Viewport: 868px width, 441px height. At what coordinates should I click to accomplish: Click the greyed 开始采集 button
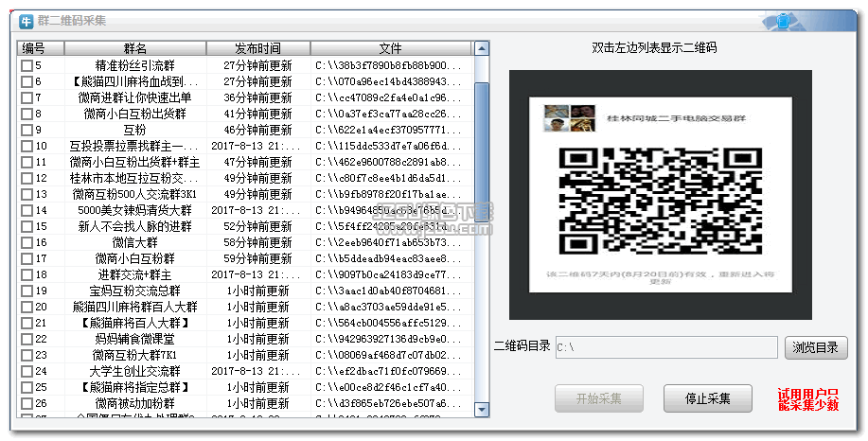(599, 398)
